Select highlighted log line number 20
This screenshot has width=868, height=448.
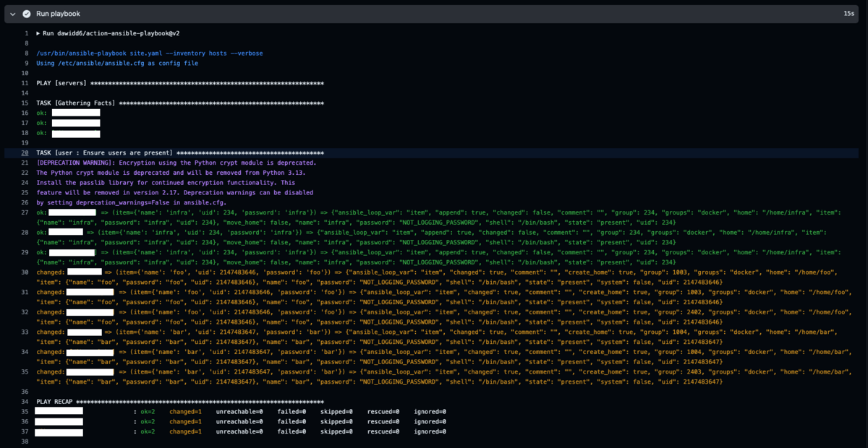pos(25,153)
